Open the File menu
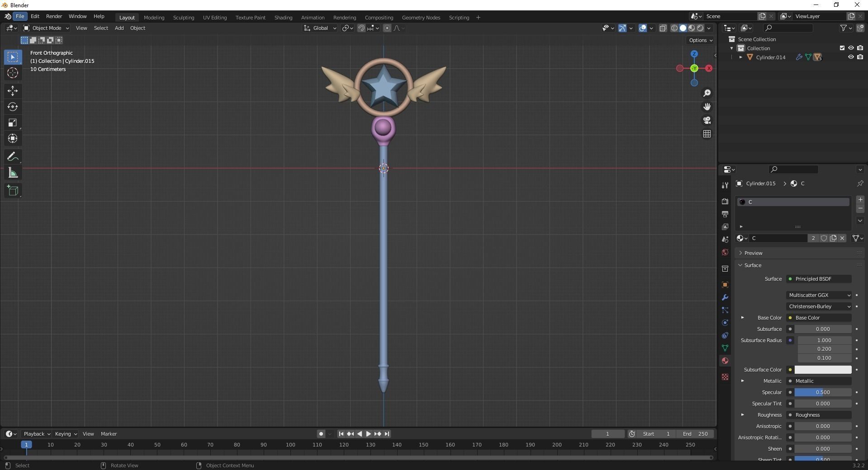The height and width of the screenshot is (470, 868). coord(20,16)
